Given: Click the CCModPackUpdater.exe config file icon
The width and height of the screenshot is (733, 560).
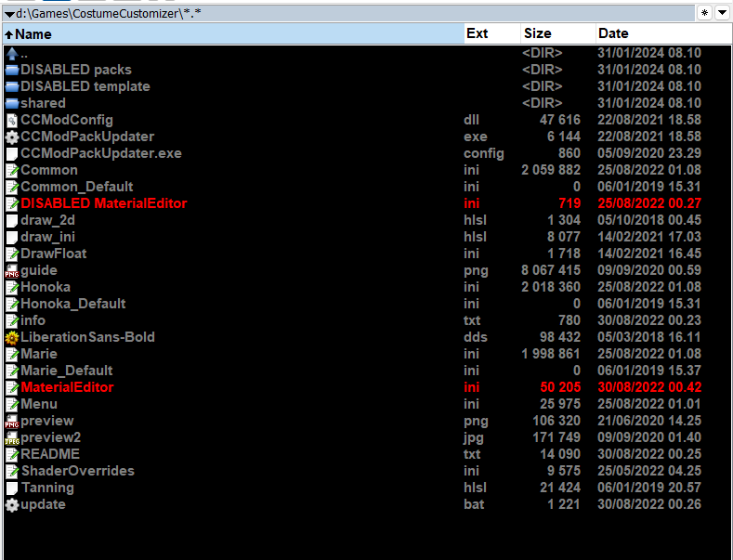Looking at the screenshot, I should [12, 154].
